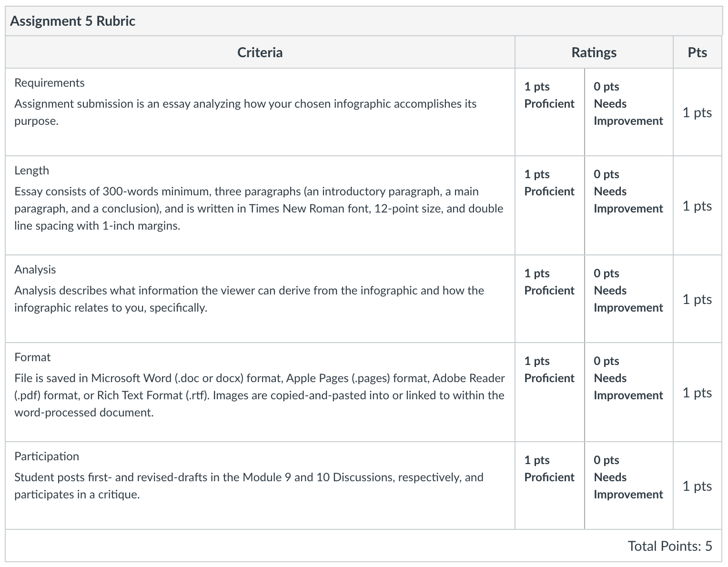Pick Proficient rating for Format row

pyautogui.click(x=550, y=392)
